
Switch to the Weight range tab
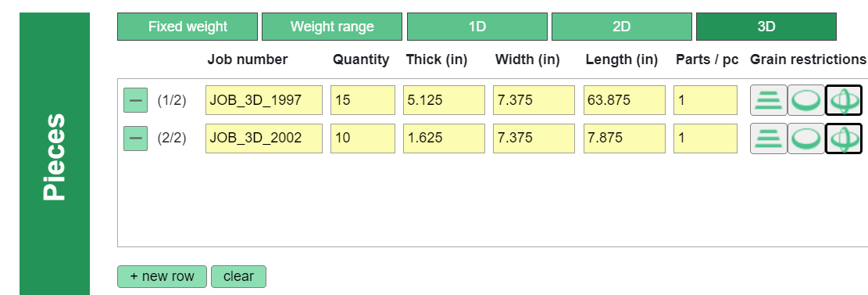tap(332, 27)
